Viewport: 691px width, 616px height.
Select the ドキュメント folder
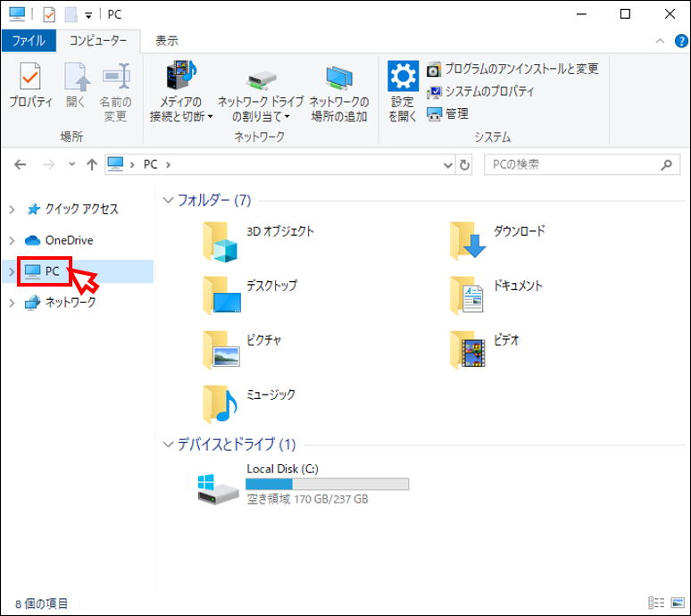[496, 296]
